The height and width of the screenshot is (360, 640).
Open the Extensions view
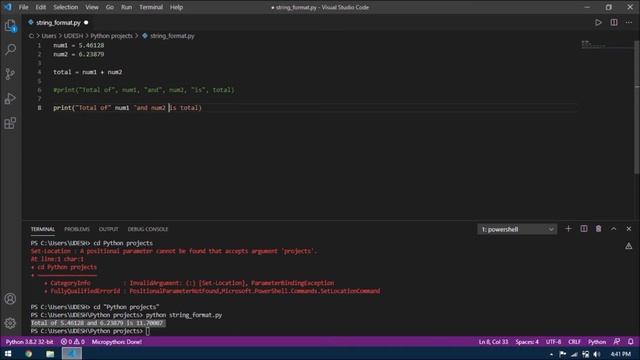point(11,123)
